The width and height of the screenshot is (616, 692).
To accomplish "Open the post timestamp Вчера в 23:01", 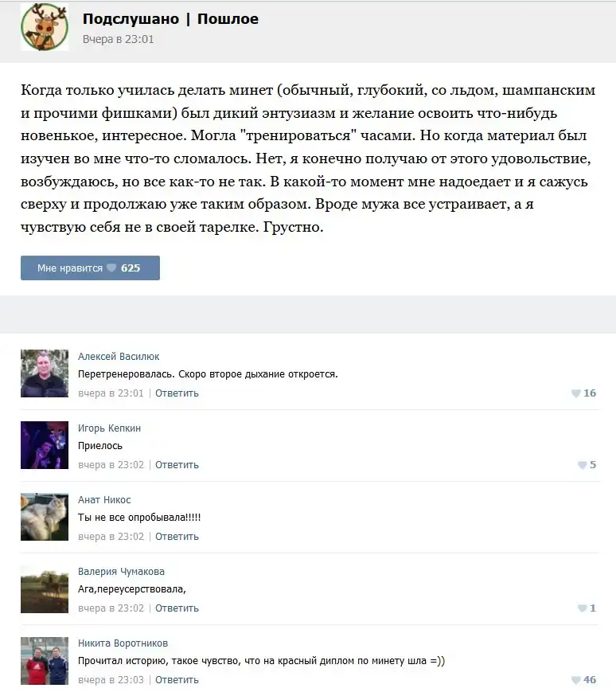I will [118, 39].
